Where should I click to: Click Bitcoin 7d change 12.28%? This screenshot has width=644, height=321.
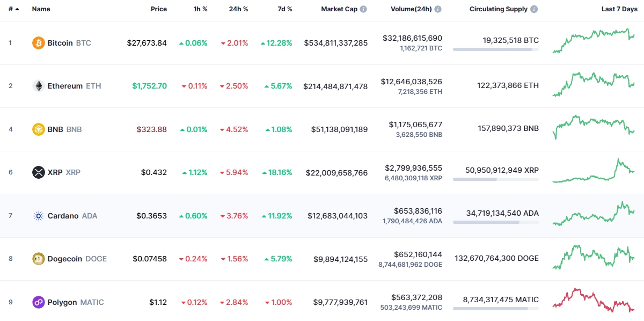(x=276, y=43)
